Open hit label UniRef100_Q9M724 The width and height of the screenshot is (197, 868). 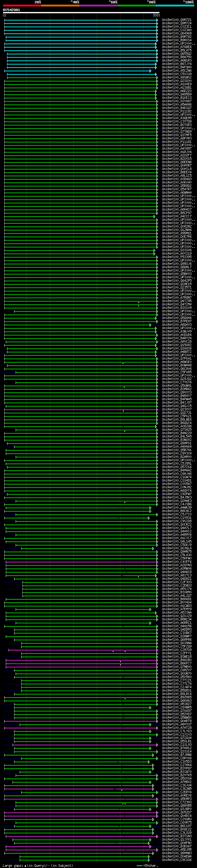[x=177, y=23]
